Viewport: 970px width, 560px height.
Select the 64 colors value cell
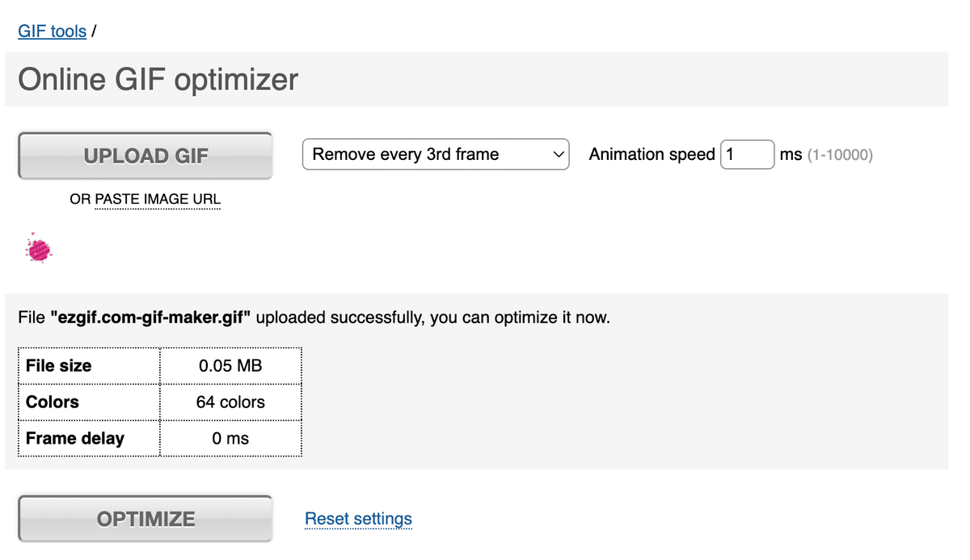pos(230,402)
